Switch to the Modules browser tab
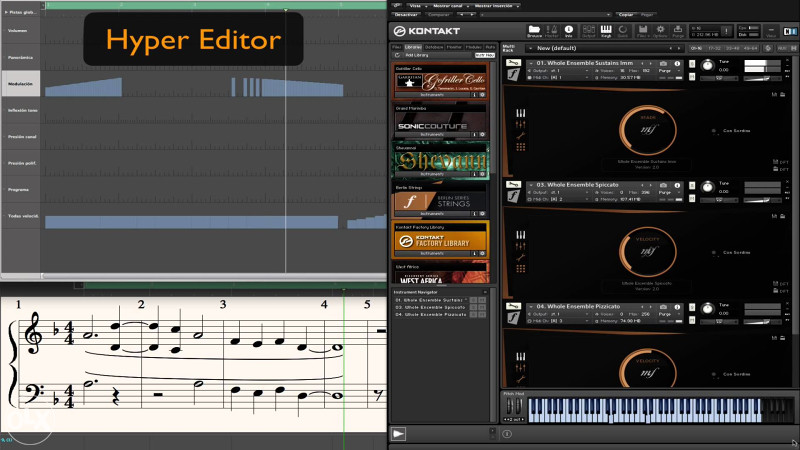The image size is (800, 450). click(473, 47)
